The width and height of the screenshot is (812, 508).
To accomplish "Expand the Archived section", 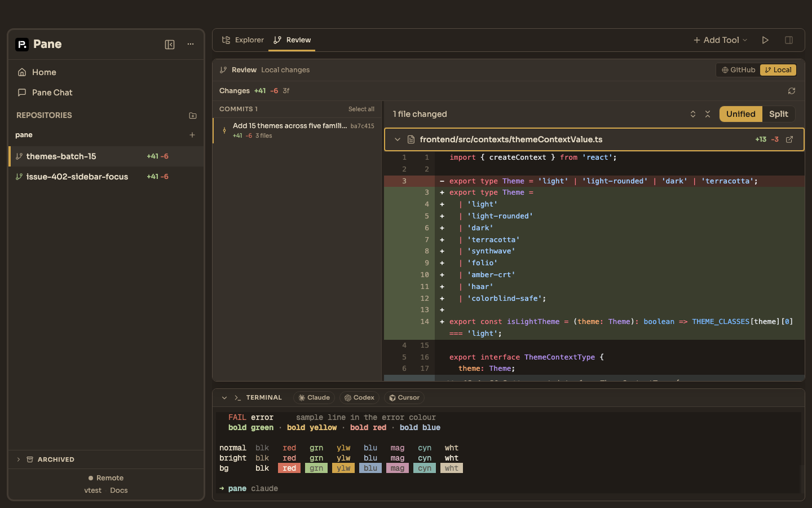I will (x=106, y=459).
